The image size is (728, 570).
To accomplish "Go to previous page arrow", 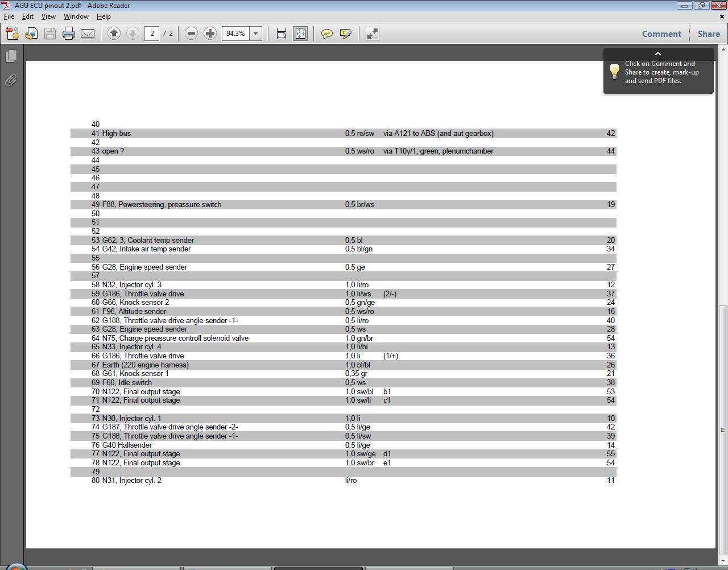I will (114, 34).
